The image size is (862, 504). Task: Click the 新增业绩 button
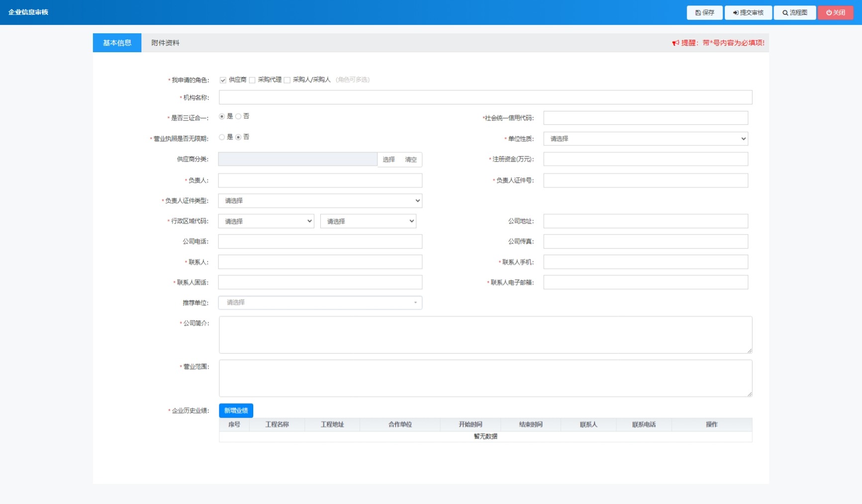click(236, 411)
